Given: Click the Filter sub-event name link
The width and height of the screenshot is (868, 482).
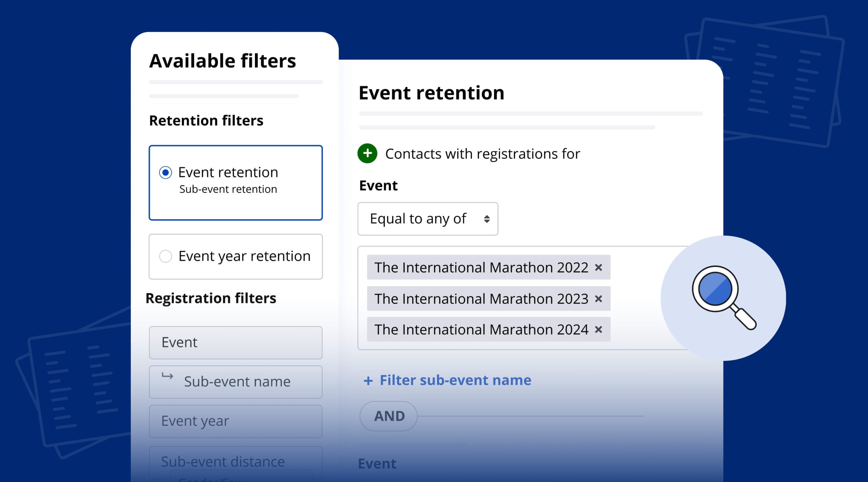Looking at the screenshot, I should pos(455,380).
